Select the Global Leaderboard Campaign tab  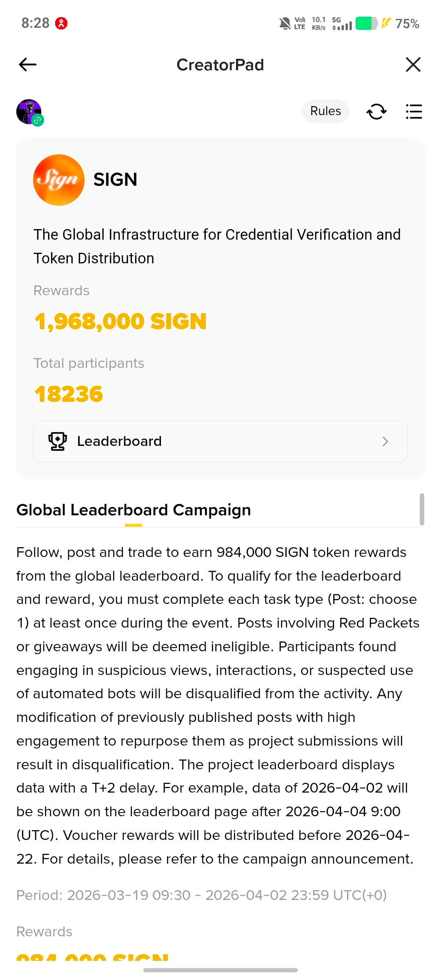click(134, 510)
